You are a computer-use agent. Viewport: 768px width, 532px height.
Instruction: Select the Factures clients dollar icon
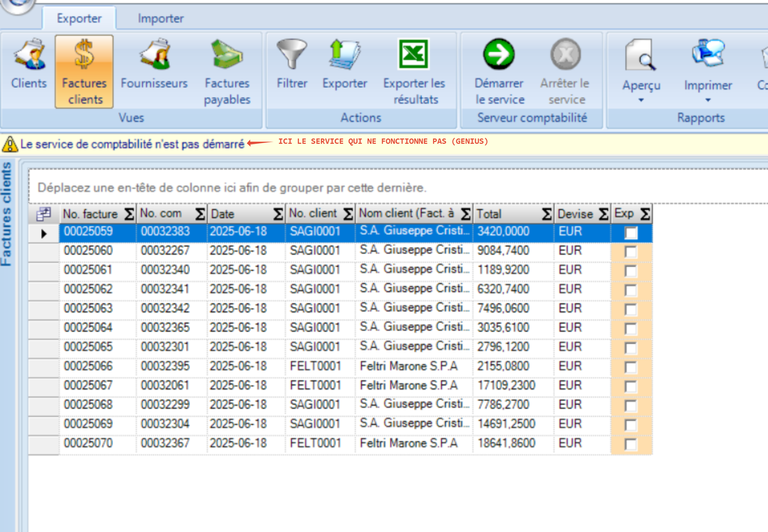(84, 55)
